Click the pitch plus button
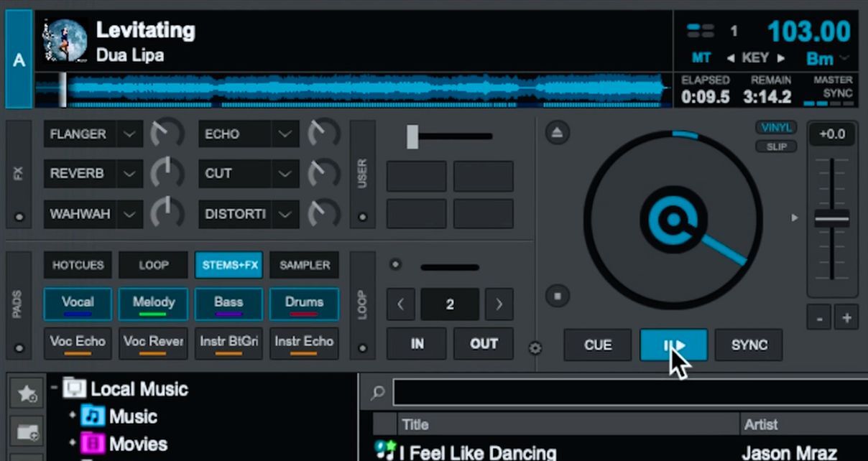This screenshot has width=868, height=461. tap(846, 317)
